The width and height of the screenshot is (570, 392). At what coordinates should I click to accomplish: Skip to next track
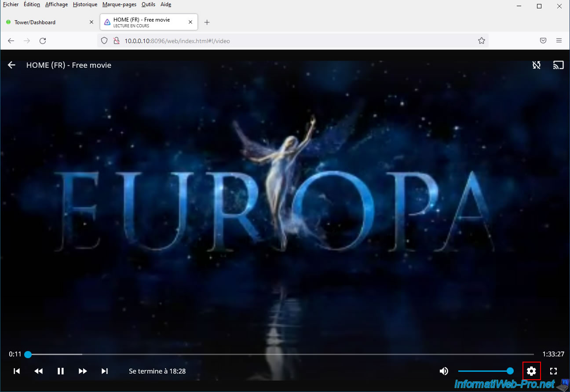105,371
